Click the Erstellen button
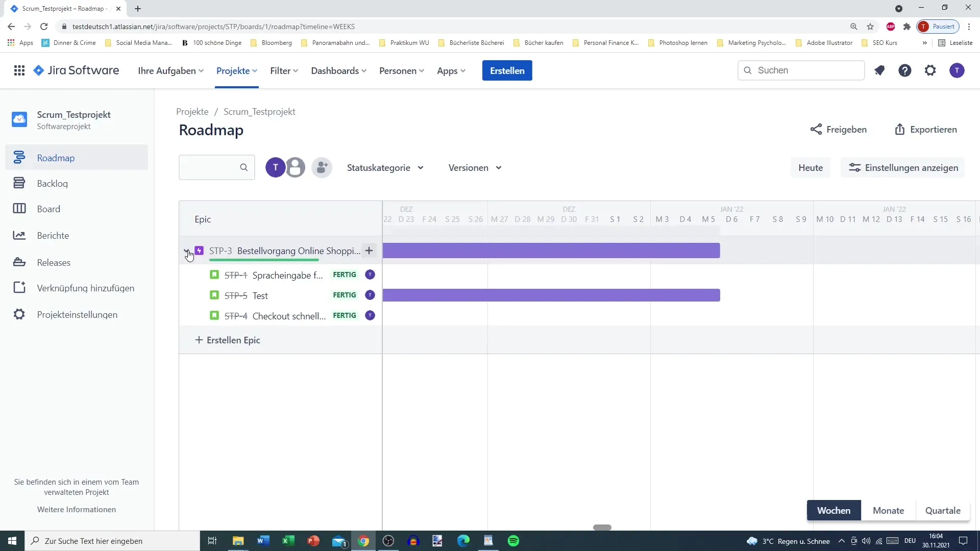Screen dimensions: 980x551 507,70
